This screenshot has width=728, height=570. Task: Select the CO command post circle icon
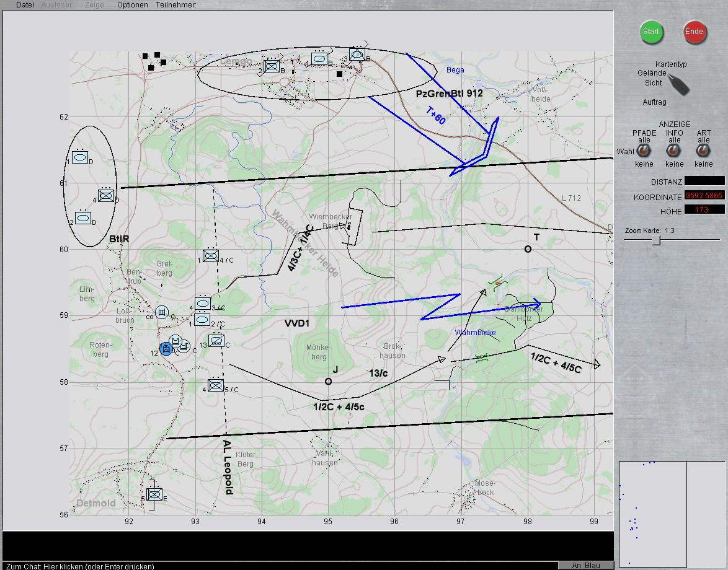click(162, 312)
